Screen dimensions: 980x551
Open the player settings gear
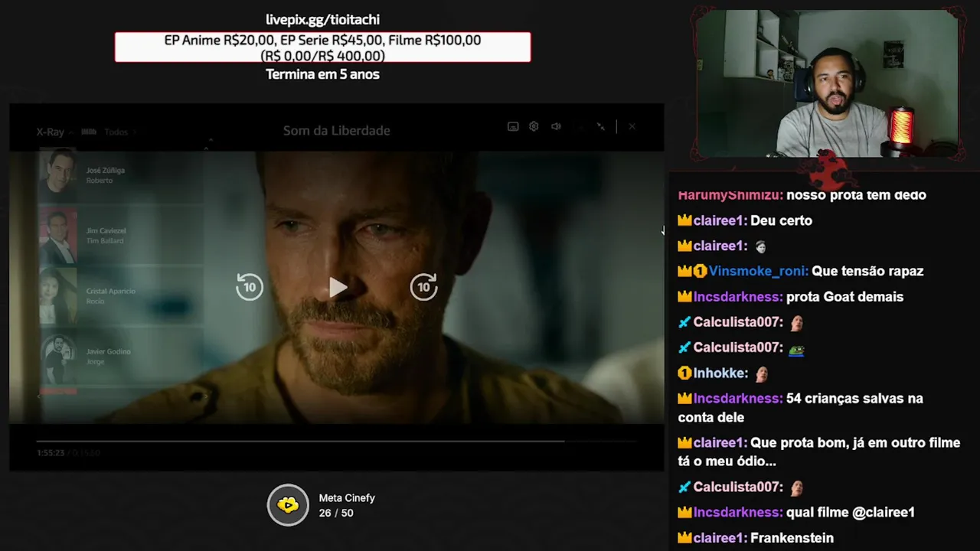[534, 126]
